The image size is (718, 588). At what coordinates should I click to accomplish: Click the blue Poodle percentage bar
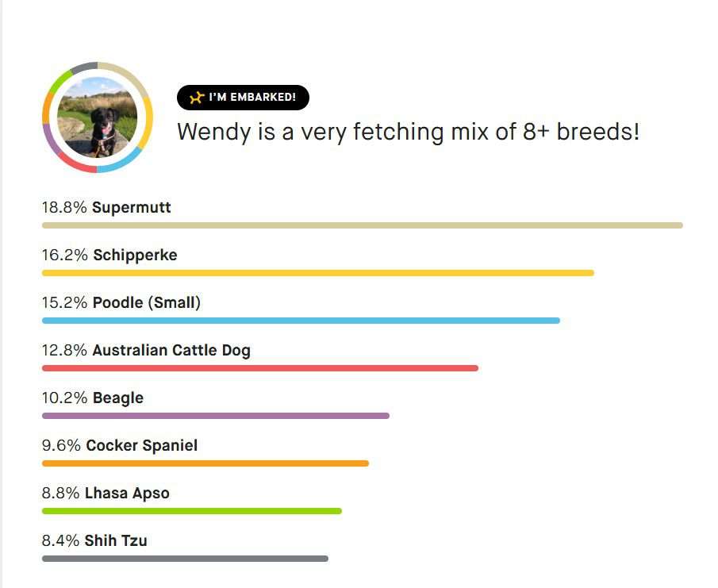tap(301, 321)
